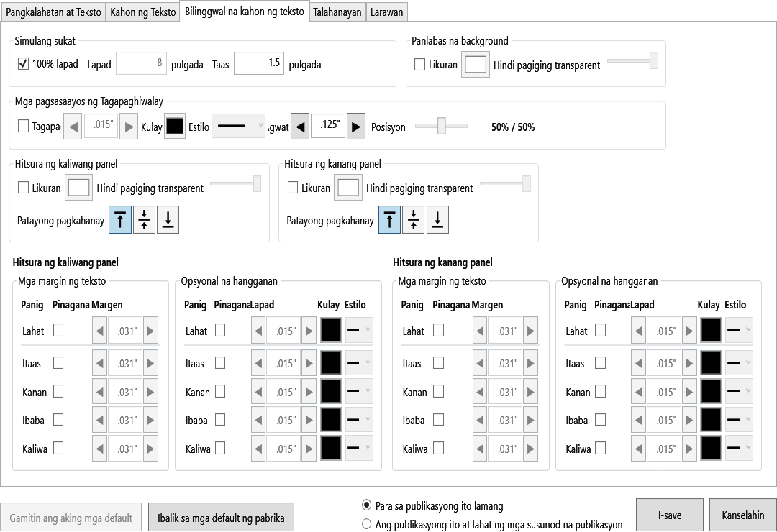Viewport: 777px width, 532px height.
Task: Set left panel vertical alignment to bottom
Action: tap(168, 219)
